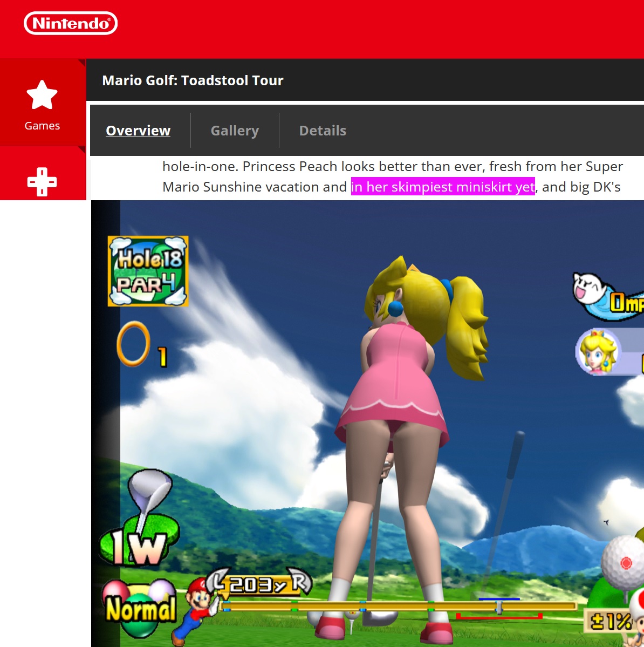Open the Details tab

[x=323, y=131]
